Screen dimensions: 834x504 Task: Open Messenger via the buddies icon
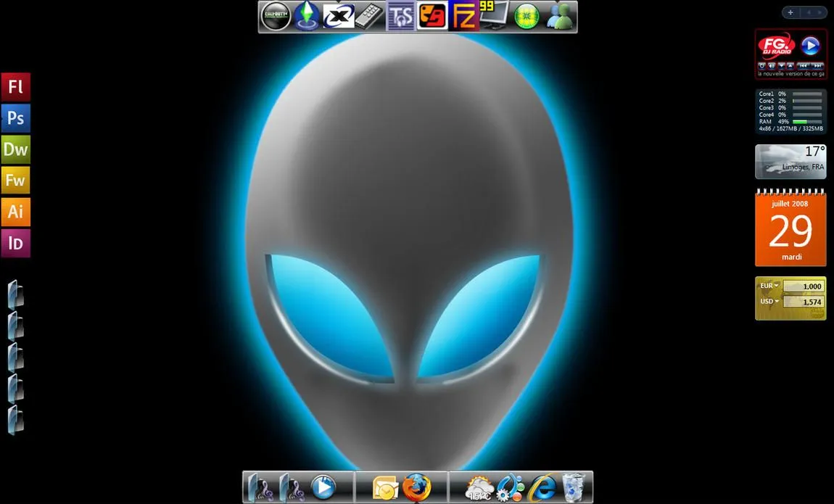click(x=558, y=15)
